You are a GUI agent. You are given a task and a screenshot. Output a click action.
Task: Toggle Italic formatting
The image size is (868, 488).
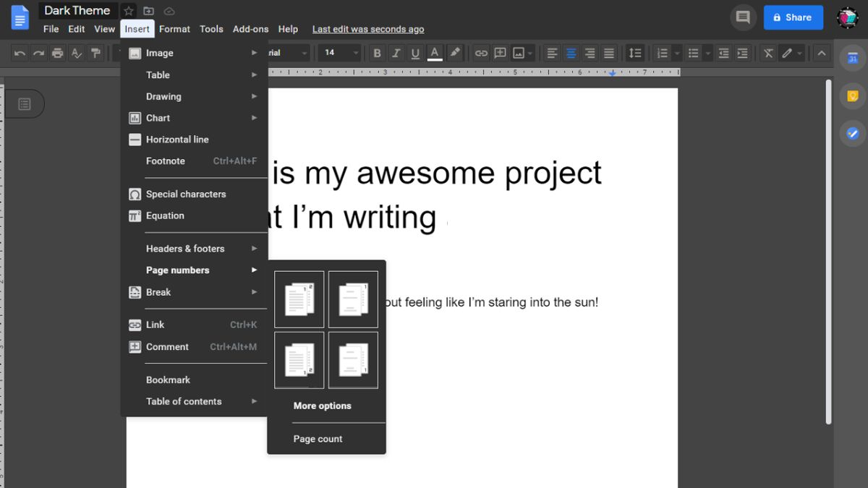396,53
